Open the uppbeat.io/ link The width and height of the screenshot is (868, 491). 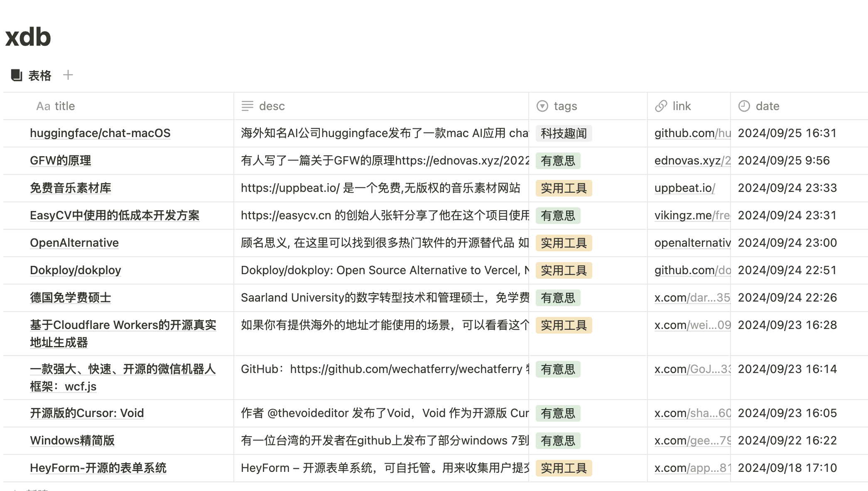(684, 188)
